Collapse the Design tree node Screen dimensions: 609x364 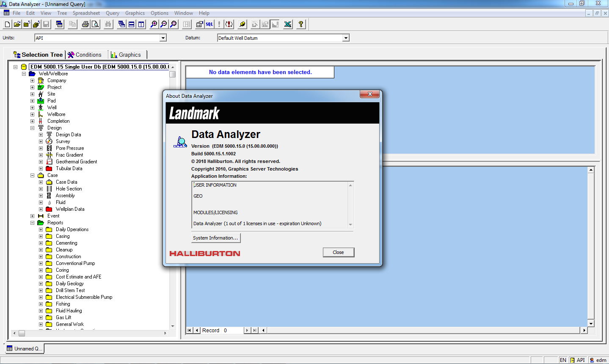[32, 128]
